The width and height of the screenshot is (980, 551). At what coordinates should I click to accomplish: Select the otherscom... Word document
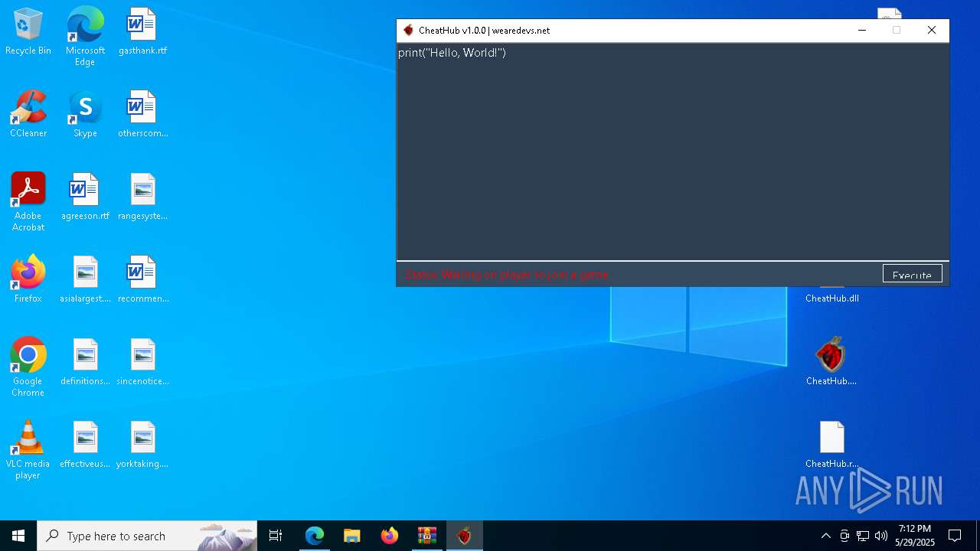[142, 115]
